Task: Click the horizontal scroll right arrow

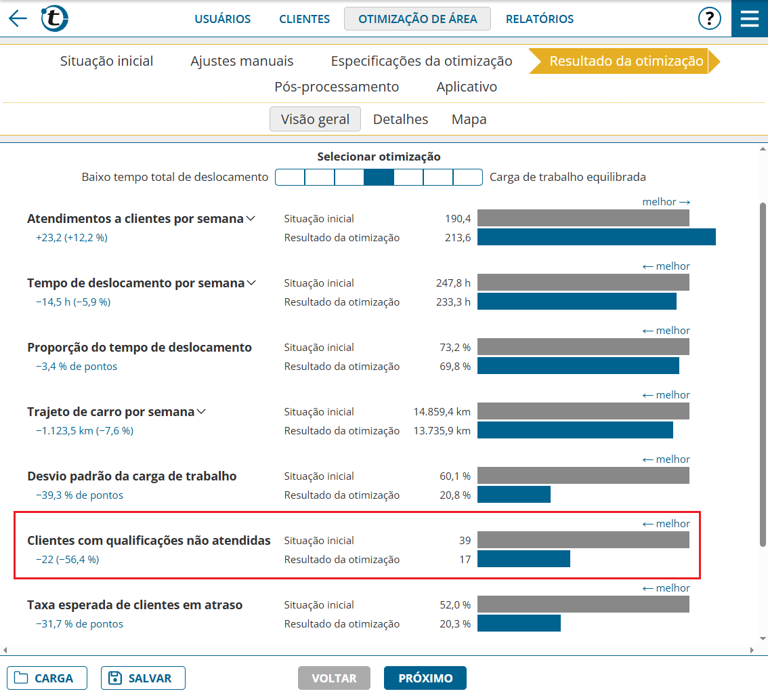Action: coord(752,650)
